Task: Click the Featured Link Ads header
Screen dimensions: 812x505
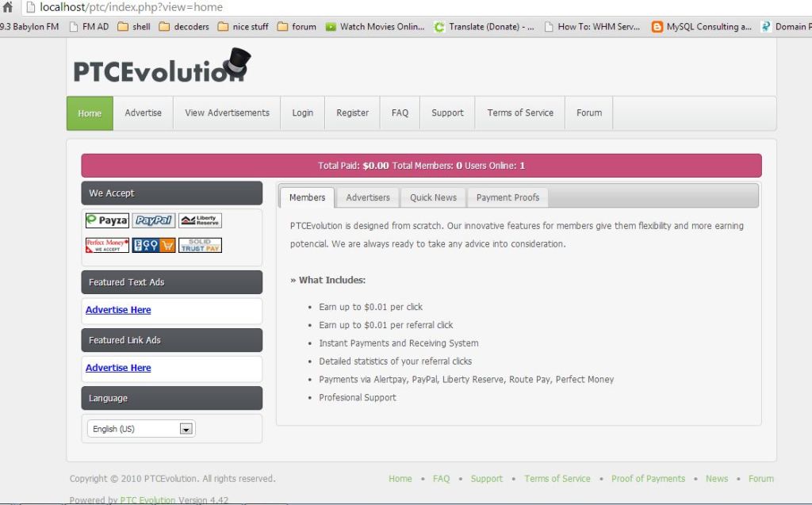Action: pyautogui.click(x=172, y=340)
